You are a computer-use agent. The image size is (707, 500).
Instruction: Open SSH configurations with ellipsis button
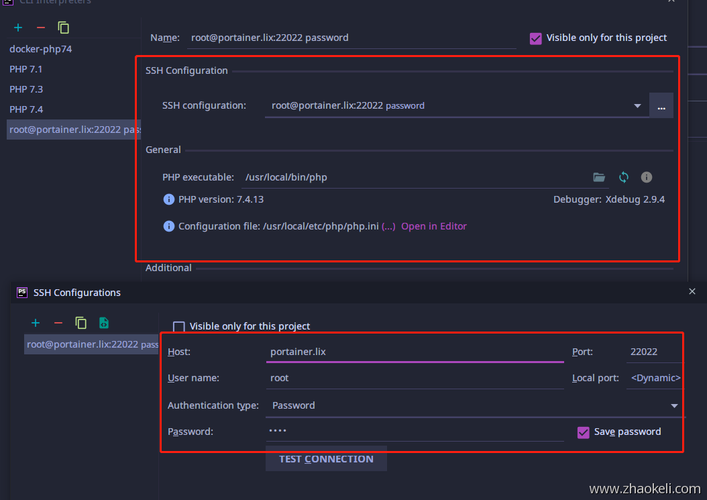pyautogui.click(x=661, y=106)
